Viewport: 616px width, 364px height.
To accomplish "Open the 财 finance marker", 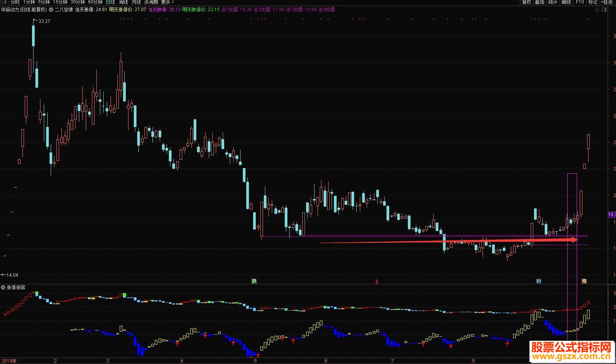I will pyautogui.click(x=539, y=281).
